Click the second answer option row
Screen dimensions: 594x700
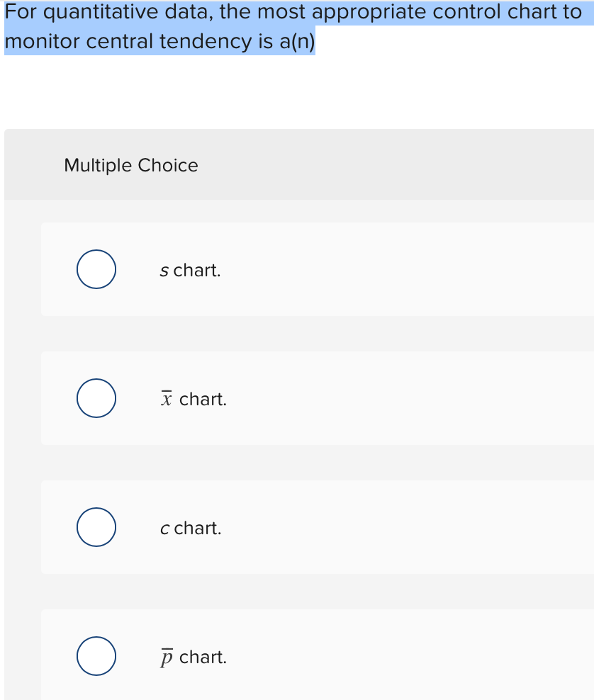(x=312, y=398)
